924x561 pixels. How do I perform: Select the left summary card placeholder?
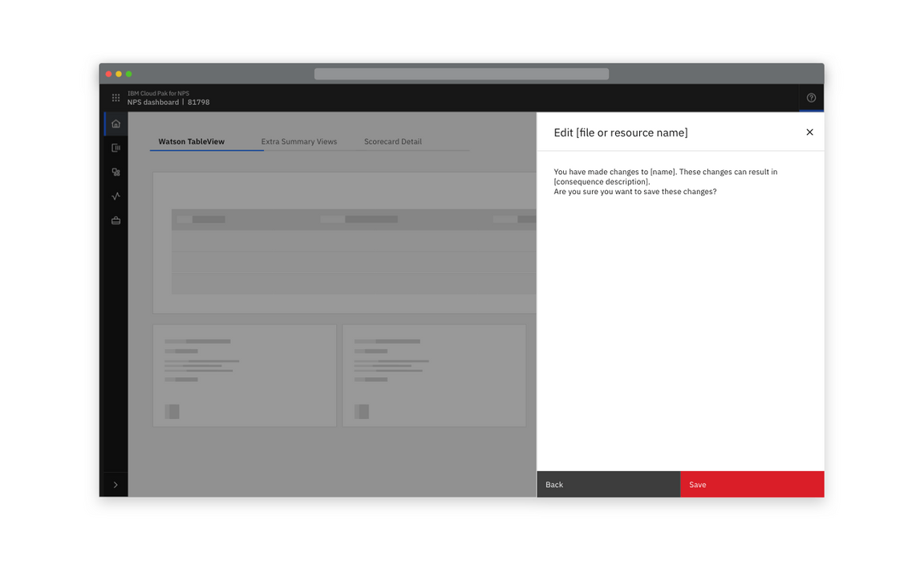click(x=245, y=375)
